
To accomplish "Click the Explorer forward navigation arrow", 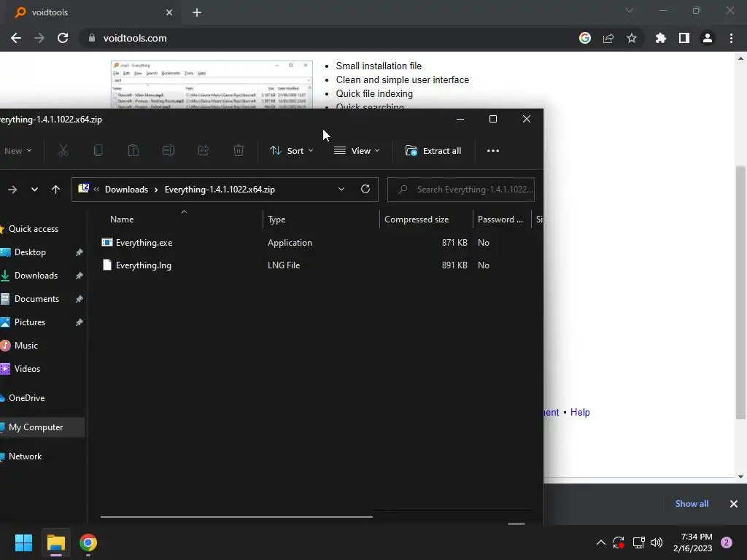I will (x=13, y=190).
